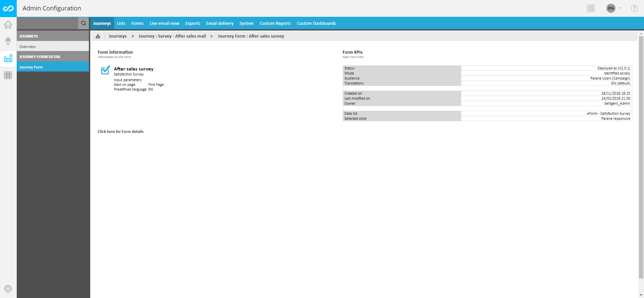Click the sidebar search input field

[47, 23]
